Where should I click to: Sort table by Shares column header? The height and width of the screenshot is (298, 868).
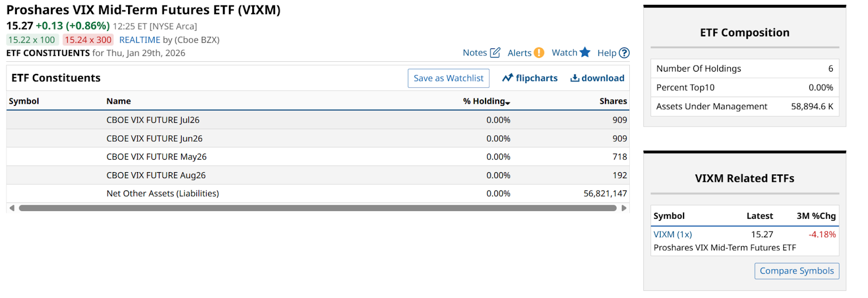[613, 101]
